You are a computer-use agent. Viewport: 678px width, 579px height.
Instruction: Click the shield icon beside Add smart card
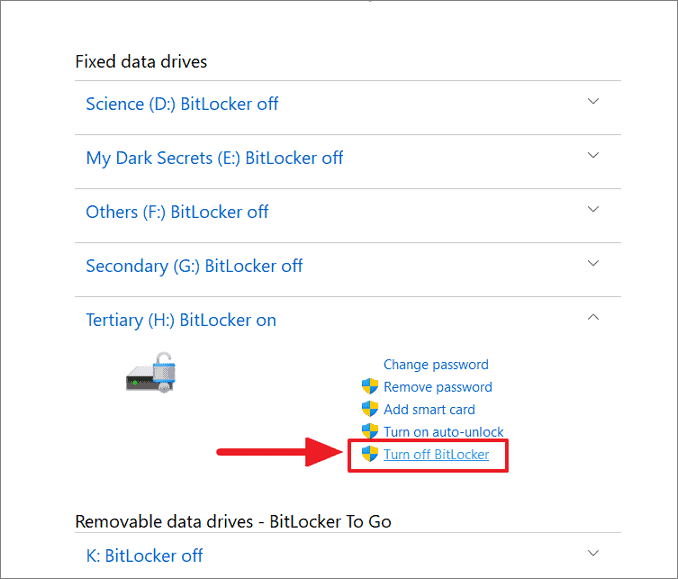click(x=370, y=409)
